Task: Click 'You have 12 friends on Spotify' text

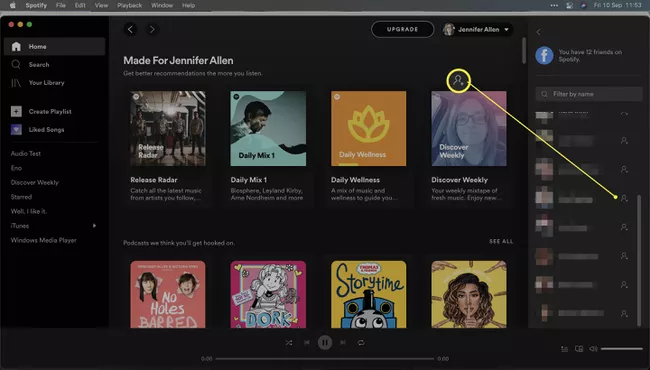Action: pyautogui.click(x=590, y=56)
